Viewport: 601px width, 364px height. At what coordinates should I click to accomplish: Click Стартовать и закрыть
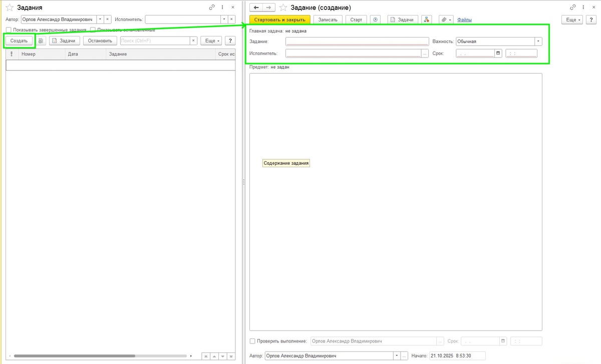coord(280,20)
